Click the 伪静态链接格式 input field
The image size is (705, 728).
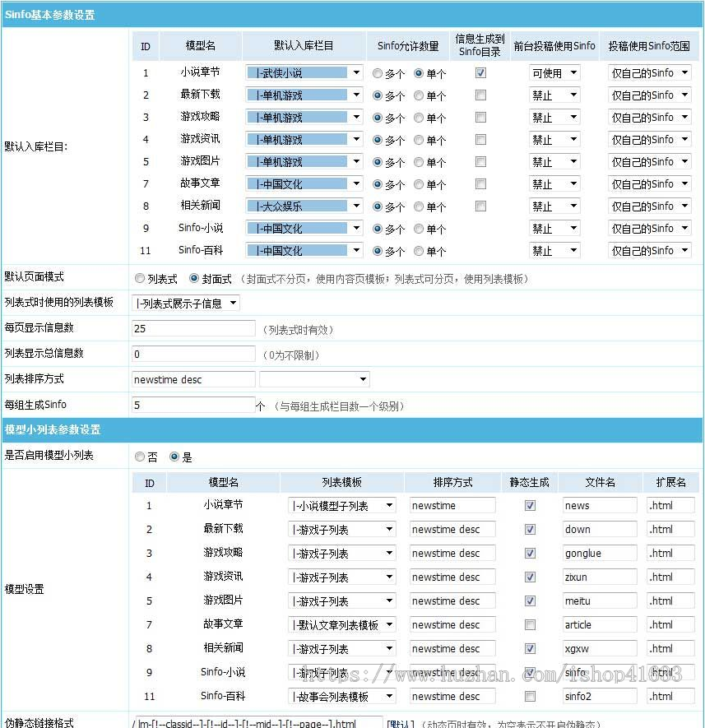point(257,722)
